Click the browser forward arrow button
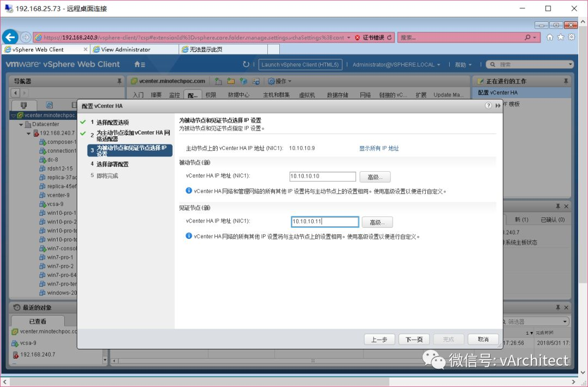Viewport: 588px width, 387px height. pos(26,37)
